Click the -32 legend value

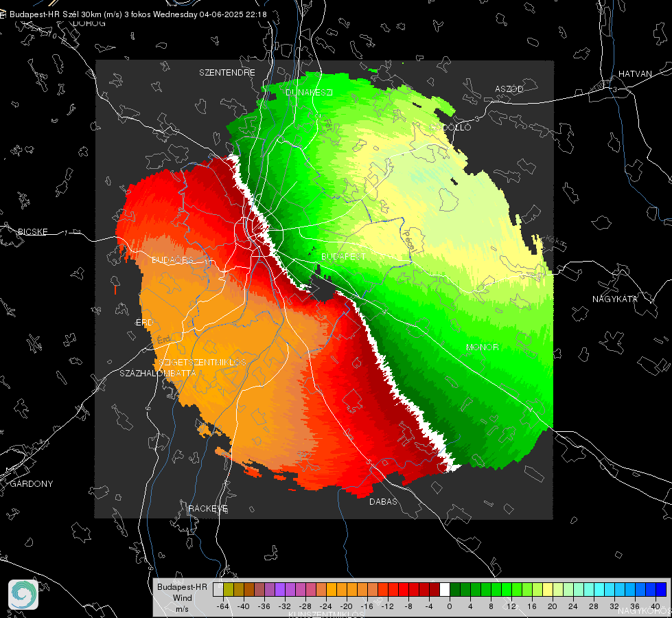(x=285, y=606)
